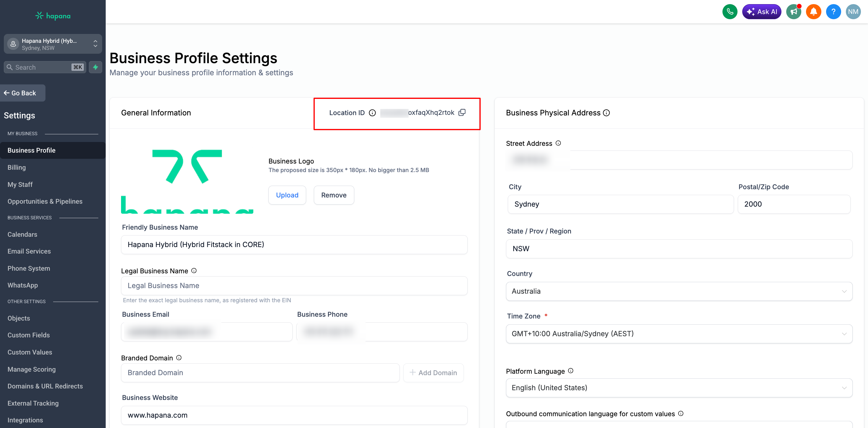Click the Location ID info icon
The image size is (868, 428).
372,113
